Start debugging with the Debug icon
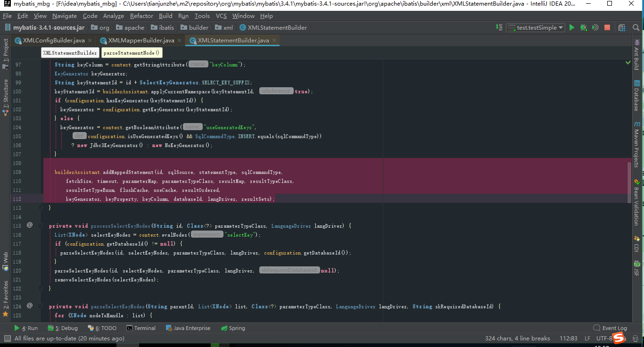The image size is (644, 347). [583, 27]
